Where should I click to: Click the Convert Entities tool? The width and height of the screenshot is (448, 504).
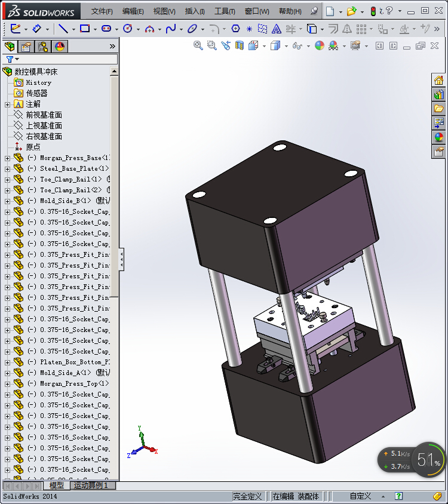pos(312,29)
